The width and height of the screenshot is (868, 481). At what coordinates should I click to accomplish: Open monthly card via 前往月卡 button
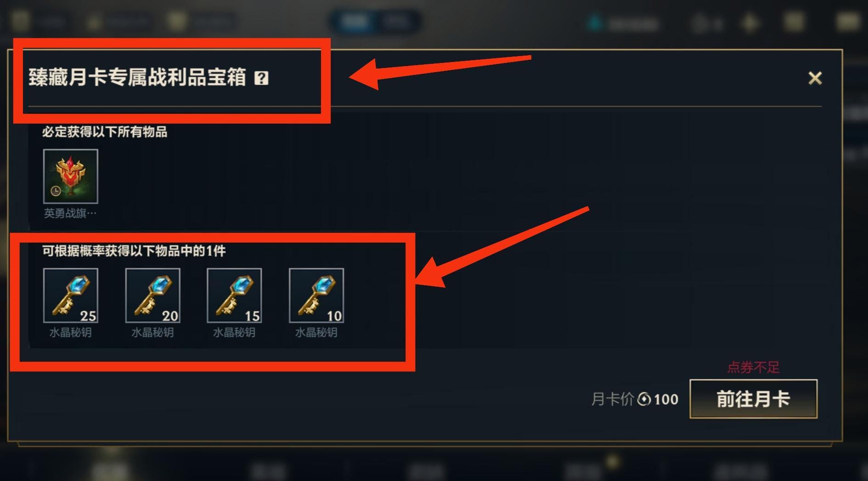click(x=753, y=399)
